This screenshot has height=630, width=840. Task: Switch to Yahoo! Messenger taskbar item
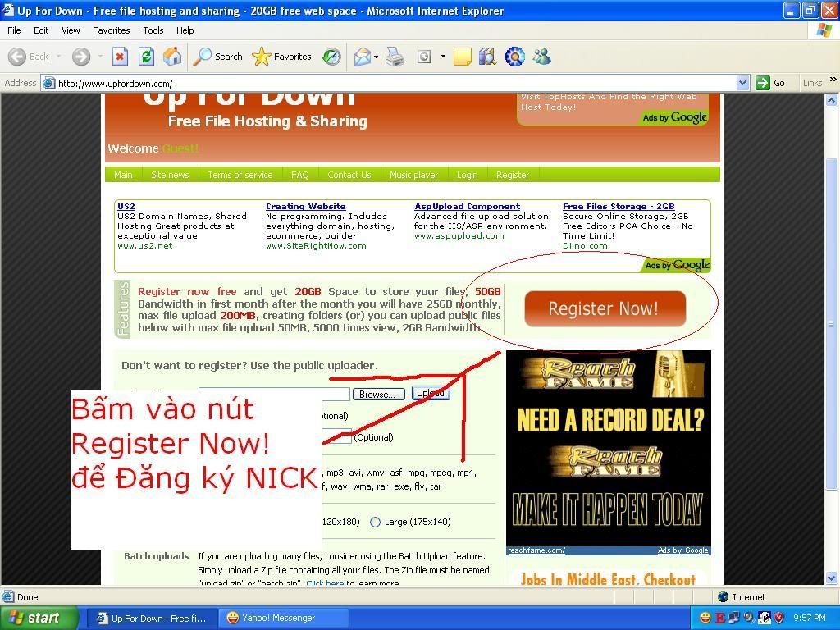point(279,618)
